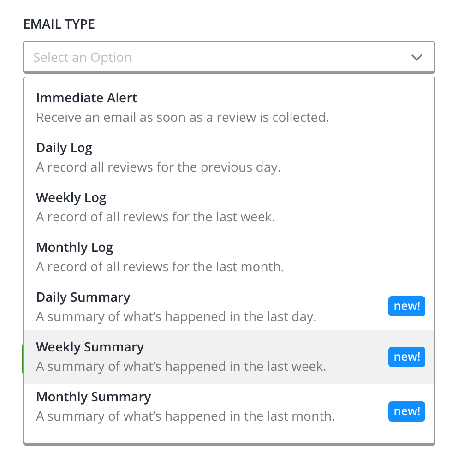
Task: Click the EMAIL TYPE field label
Action: (x=59, y=24)
